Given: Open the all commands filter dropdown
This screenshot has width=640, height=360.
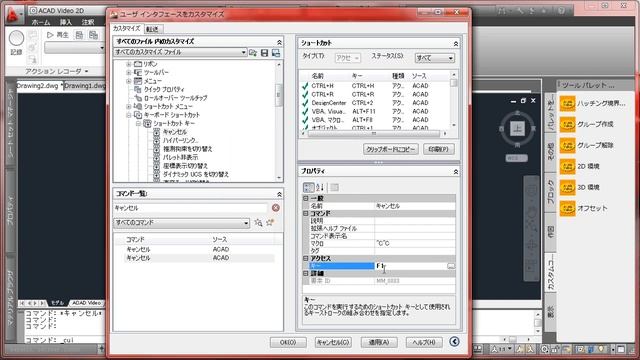Looking at the screenshot, I should coord(246,223).
